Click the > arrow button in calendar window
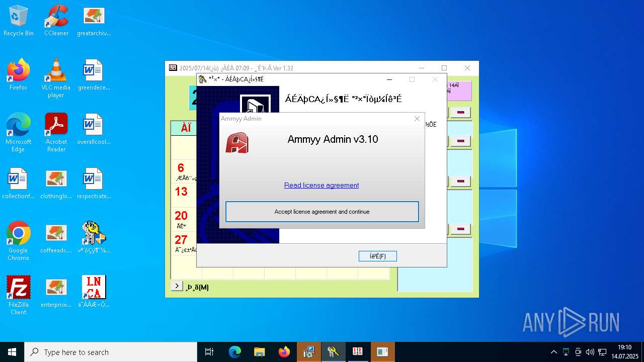 tap(177, 286)
